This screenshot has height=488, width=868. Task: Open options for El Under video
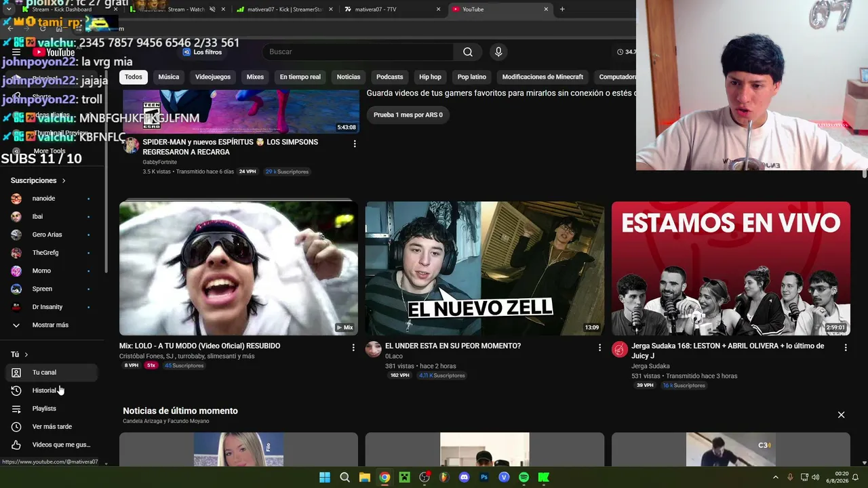pos(599,348)
